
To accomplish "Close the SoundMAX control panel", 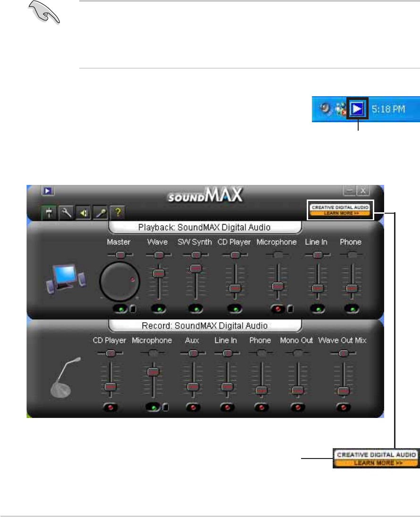I will pyautogui.click(x=363, y=191).
